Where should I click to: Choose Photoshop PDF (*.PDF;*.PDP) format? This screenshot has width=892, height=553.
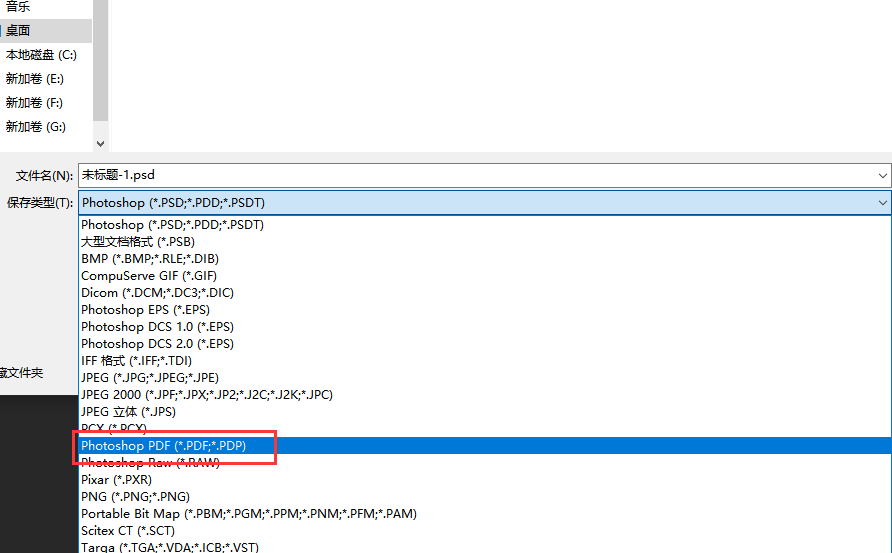[x=485, y=445]
